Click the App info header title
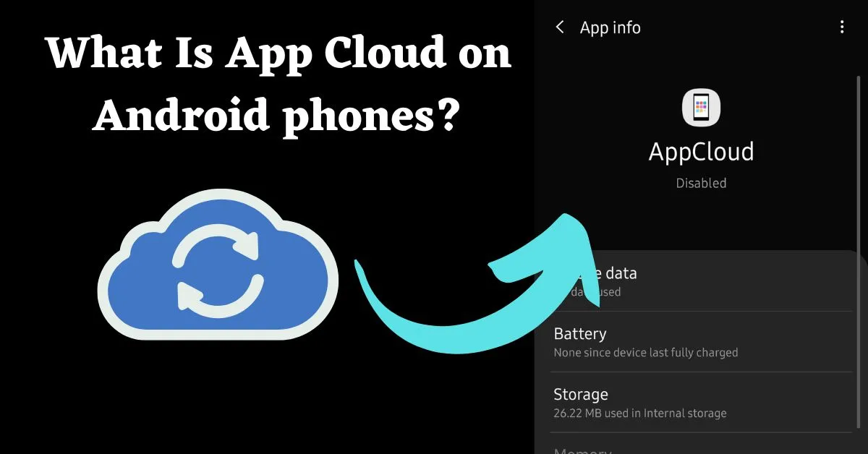This screenshot has width=868, height=454. [x=610, y=27]
